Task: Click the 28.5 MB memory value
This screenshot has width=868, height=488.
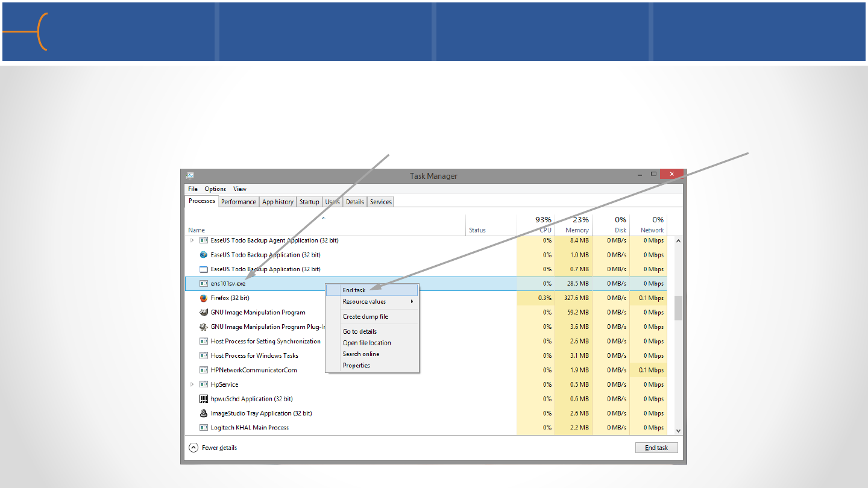Action: (x=577, y=284)
